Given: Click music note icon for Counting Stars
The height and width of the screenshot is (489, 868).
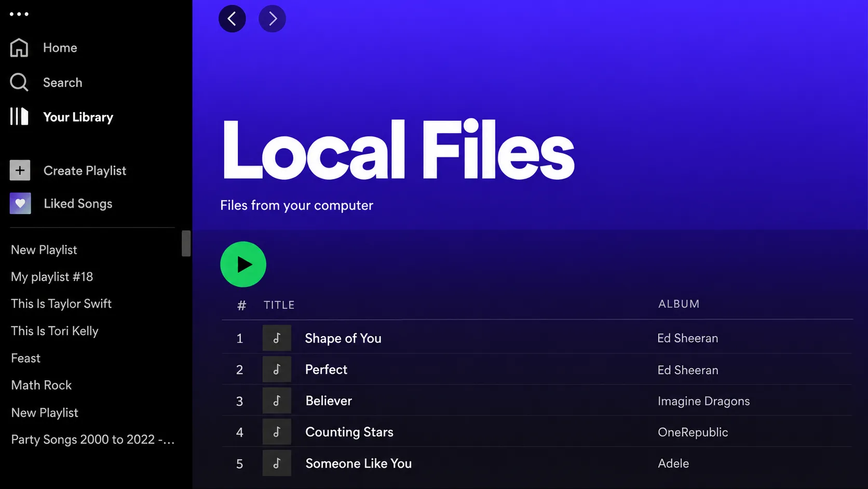Looking at the screenshot, I should [277, 432].
